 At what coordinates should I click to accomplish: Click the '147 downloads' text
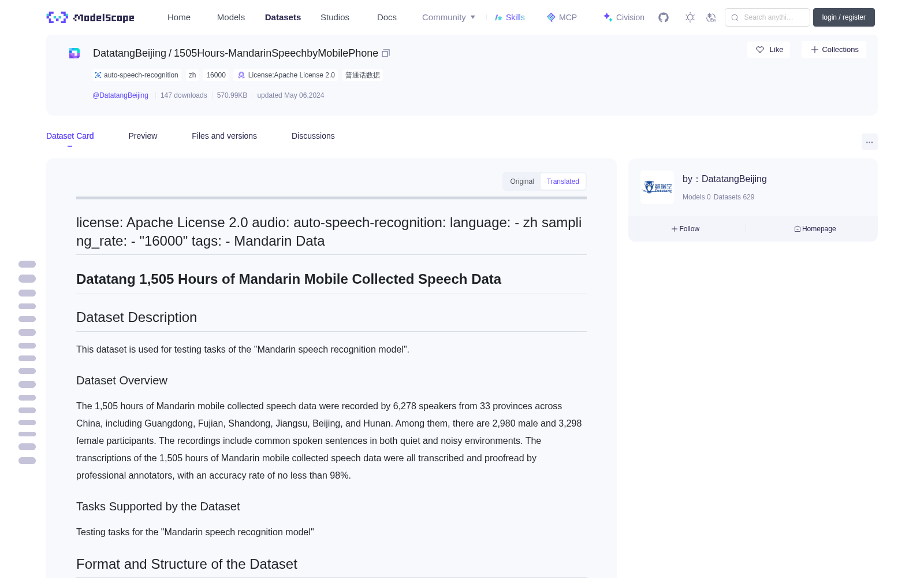[x=184, y=95]
